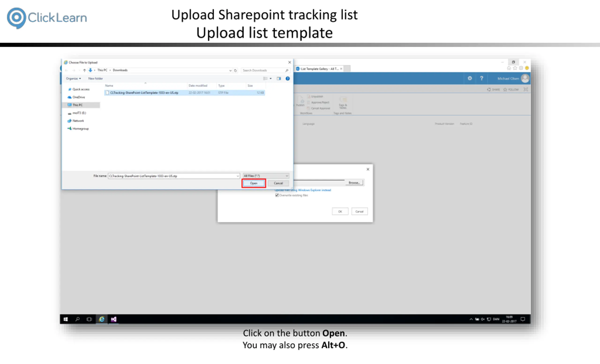
Task: Click SHARE in SharePoint page header
Action: [493, 90]
